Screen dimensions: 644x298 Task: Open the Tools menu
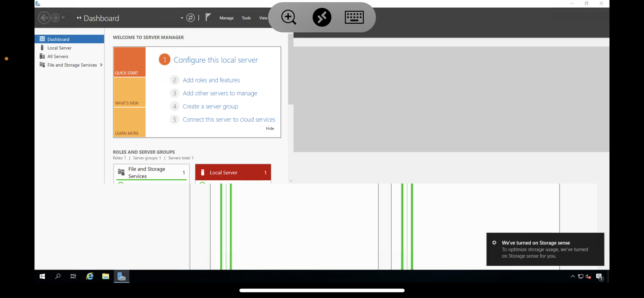246,18
